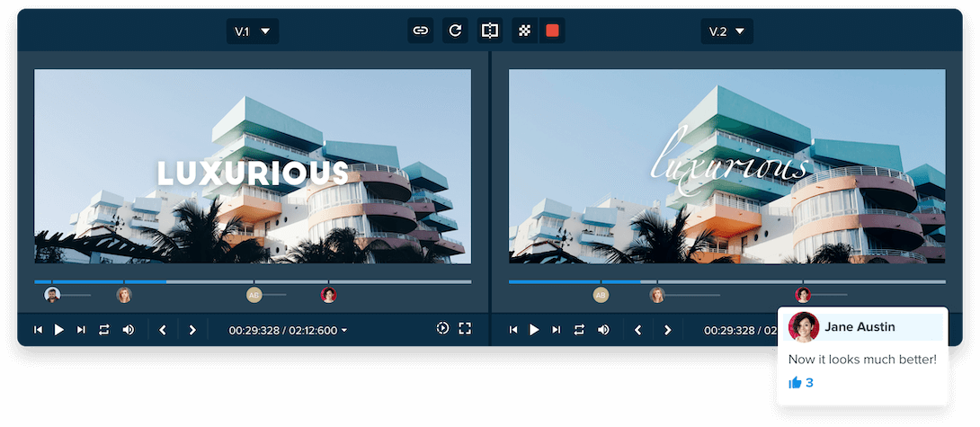
Task: Skip to start in left player
Action: click(38, 330)
